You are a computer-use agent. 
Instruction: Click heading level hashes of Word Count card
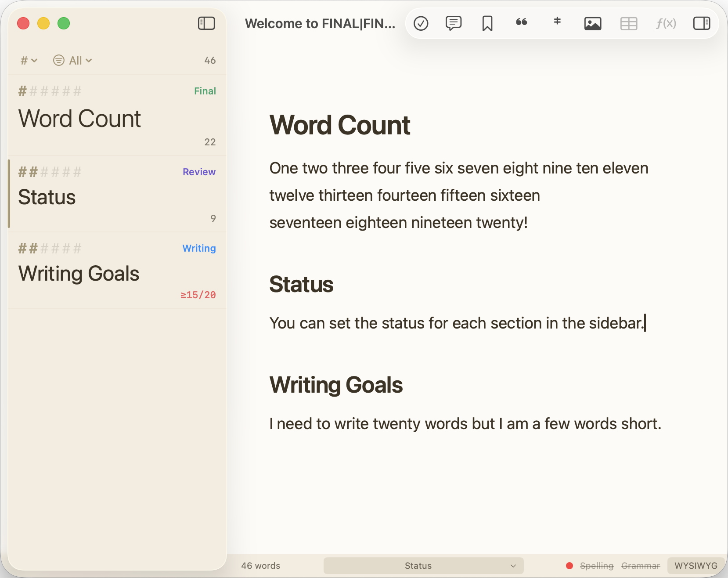point(50,91)
